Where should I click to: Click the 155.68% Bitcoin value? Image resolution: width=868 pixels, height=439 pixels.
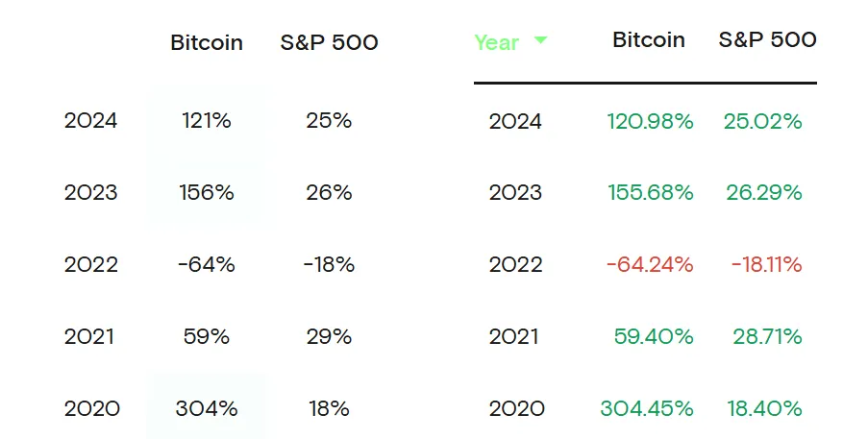[650, 192]
